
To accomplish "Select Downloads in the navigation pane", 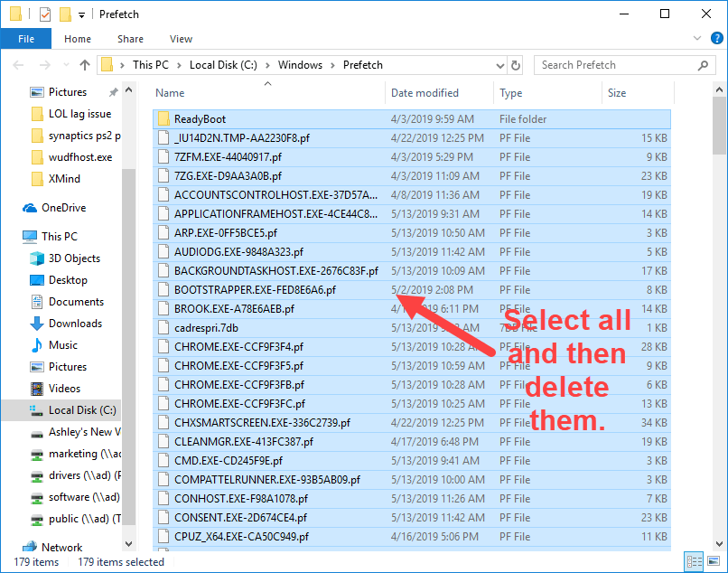I will tap(75, 324).
